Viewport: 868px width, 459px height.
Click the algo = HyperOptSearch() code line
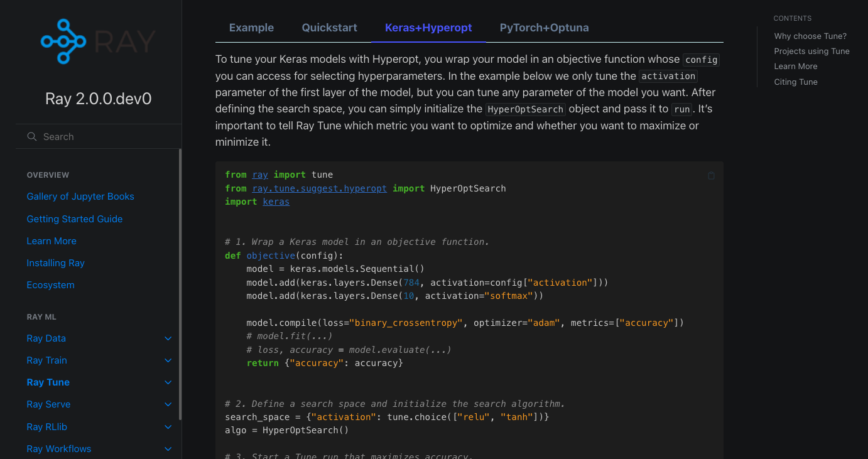(x=287, y=430)
